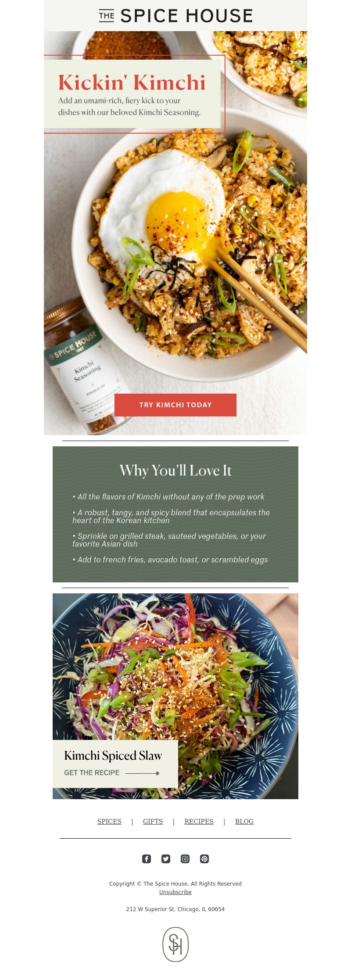
Task: Click the Kimchi Spiced Slaw heading
Action: (x=113, y=756)
